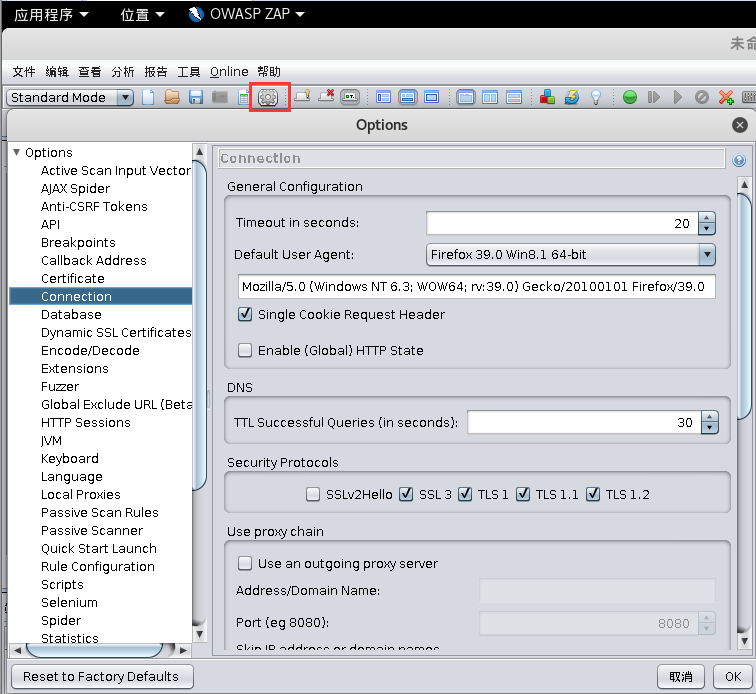Click the Open Session folder icon

(x=172, y=97)
